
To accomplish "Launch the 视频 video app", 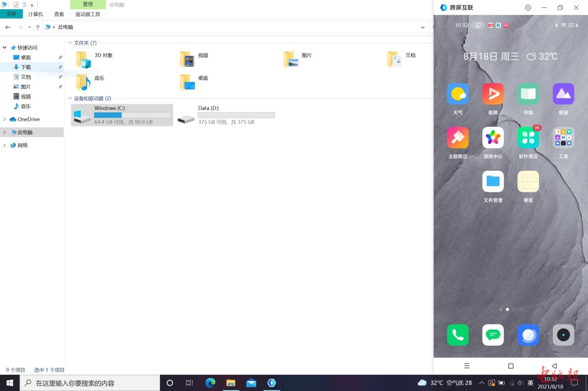I will [x=493, y=94].
